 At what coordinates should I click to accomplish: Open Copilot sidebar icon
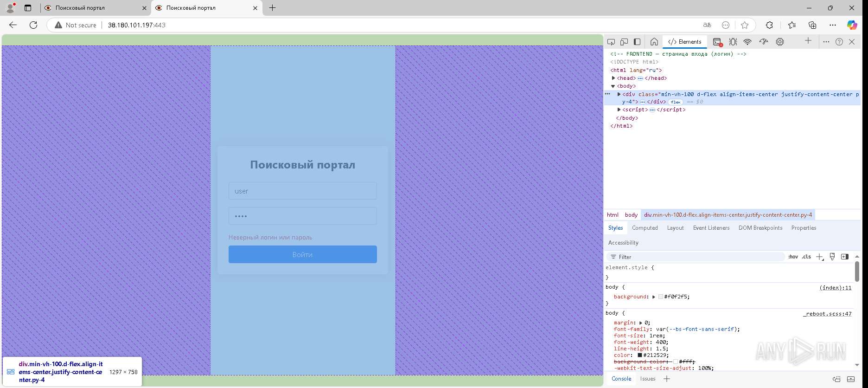(x=852, y=25)
